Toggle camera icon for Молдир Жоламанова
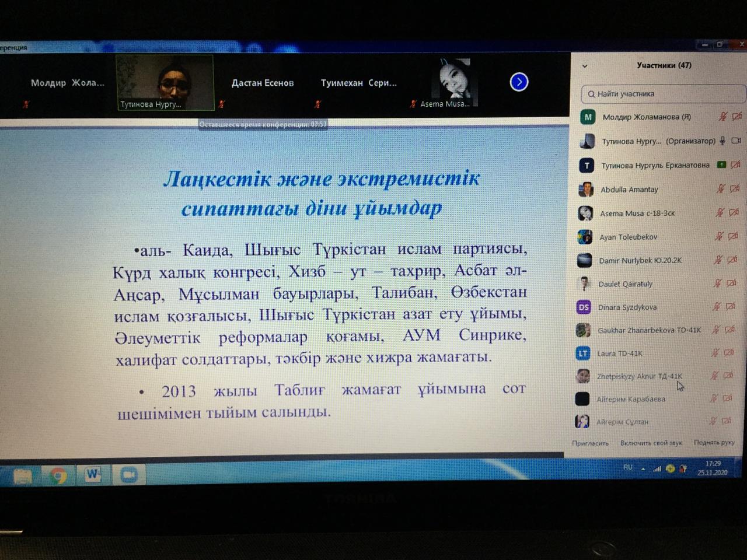747x560 pixels. pyautogui.click(x=736, y=117)
